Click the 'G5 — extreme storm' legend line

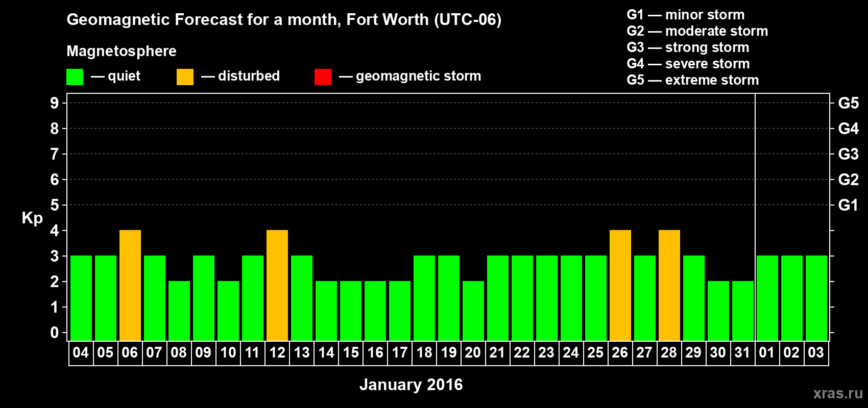pyautogui.click(x=693, y=80)
